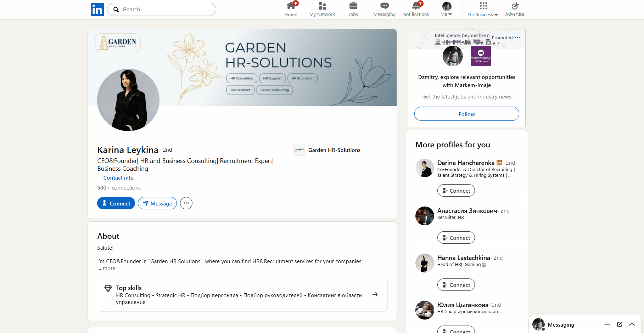Send Message to Karina Leykina
Screen dimensions: 644x333
[x=157, y=203]
